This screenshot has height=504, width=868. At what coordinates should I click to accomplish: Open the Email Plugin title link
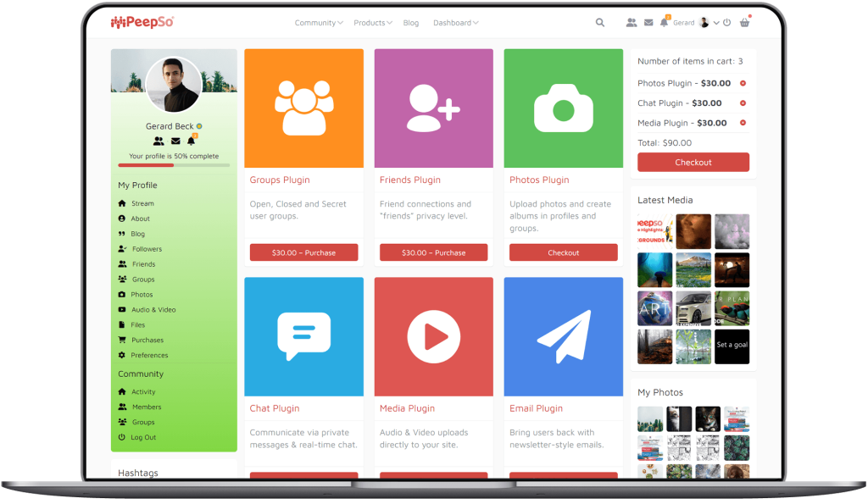tap(536, 408)
